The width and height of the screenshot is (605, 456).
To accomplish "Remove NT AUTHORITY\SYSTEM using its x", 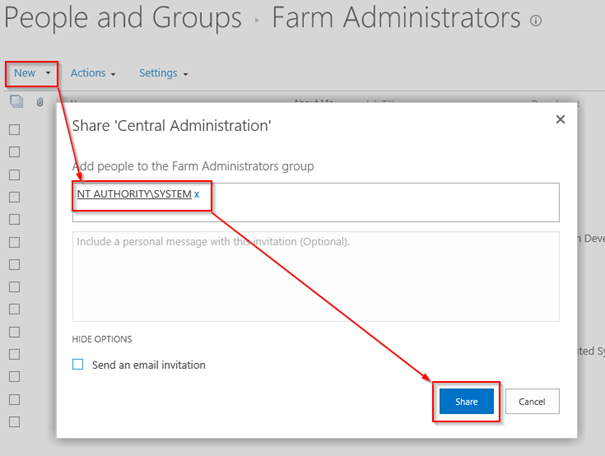I will coord(197,194).
